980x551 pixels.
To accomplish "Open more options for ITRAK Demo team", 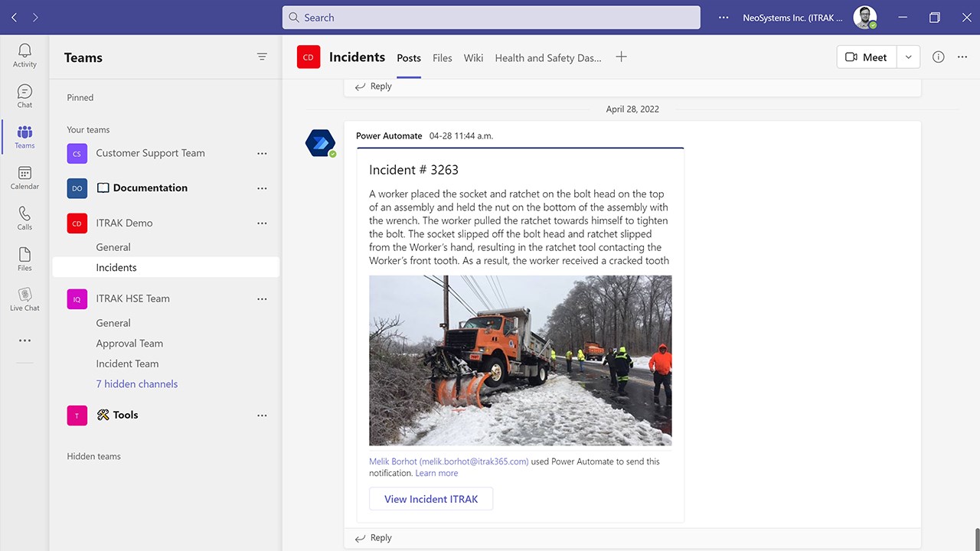I will (x=262, y=223).
